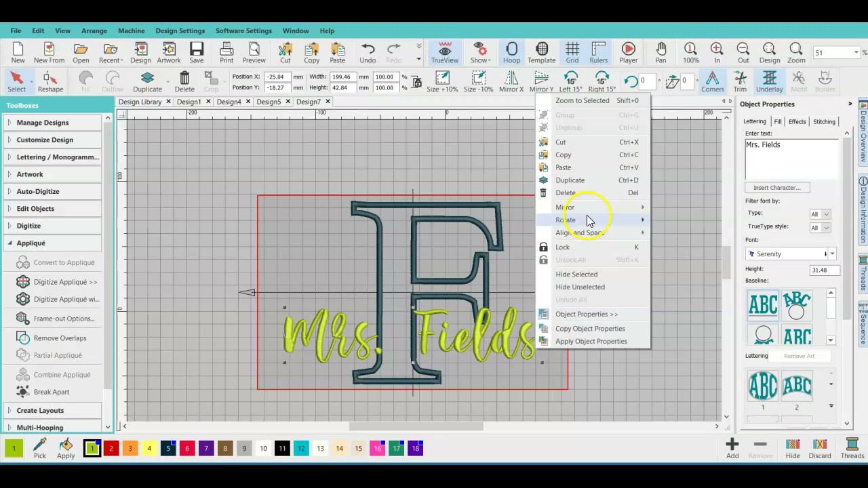Click the New design icon
The width and height of the screenshot is (868, 488).
point(18,53)
